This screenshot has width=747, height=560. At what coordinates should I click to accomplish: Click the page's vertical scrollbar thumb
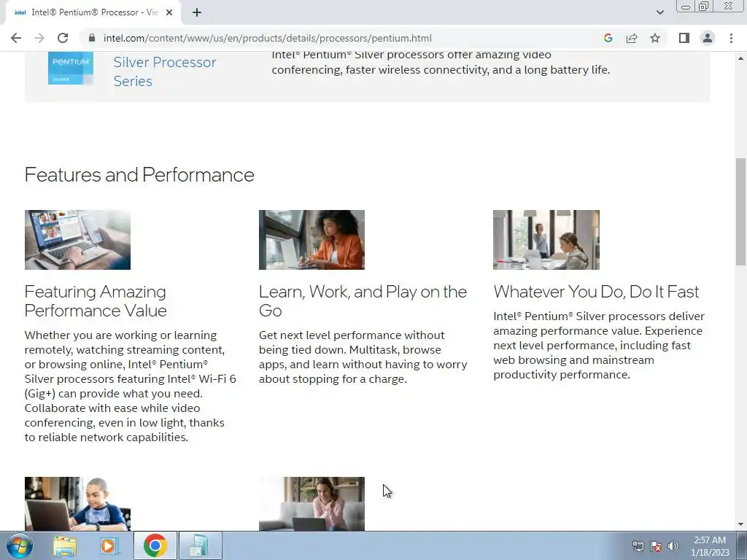[740, 211]
